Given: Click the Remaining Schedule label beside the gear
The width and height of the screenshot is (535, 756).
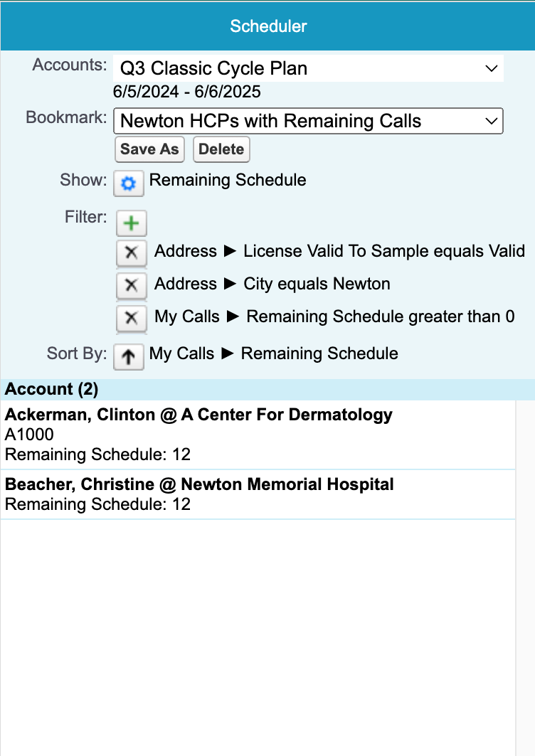Looking at the screenshot, I should pyautogui.click(x=228, y=180).
